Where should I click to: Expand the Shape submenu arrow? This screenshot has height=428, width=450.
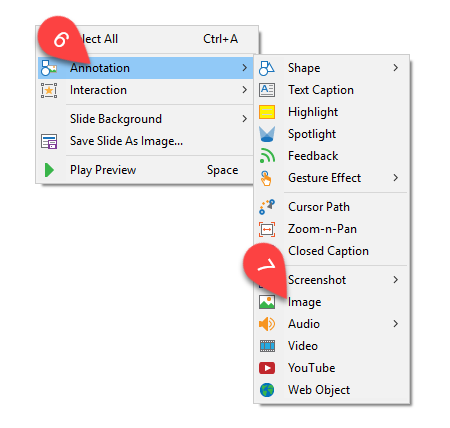tap(395, 68)
